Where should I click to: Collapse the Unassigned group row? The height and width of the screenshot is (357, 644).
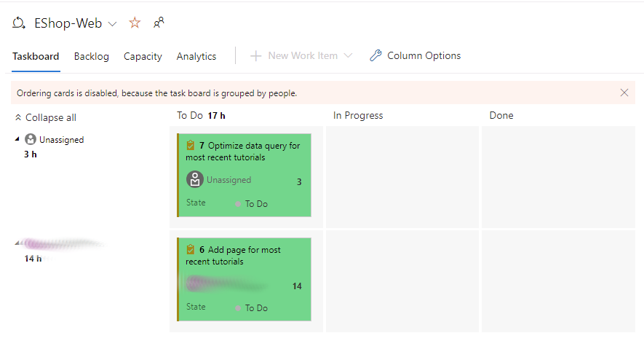[17, 139]
